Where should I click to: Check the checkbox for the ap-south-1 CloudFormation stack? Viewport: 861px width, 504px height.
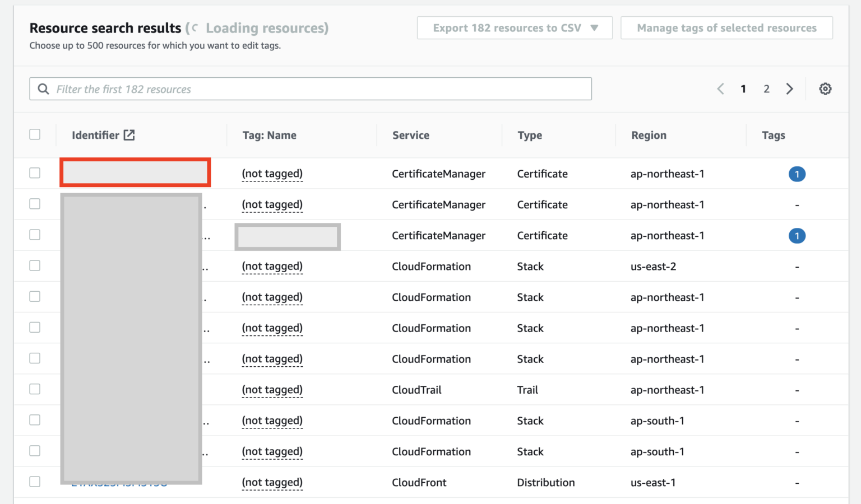(35, 420)
